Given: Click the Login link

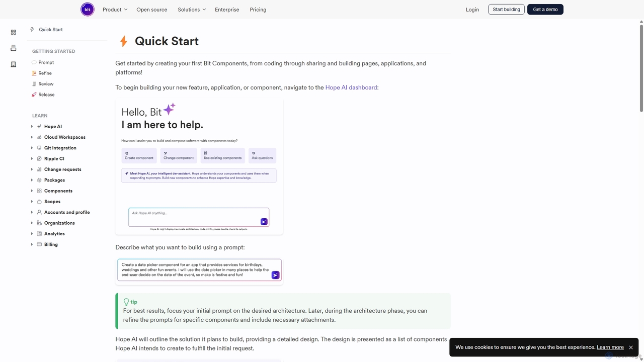Looking at the screenshot, I should 472,10.
